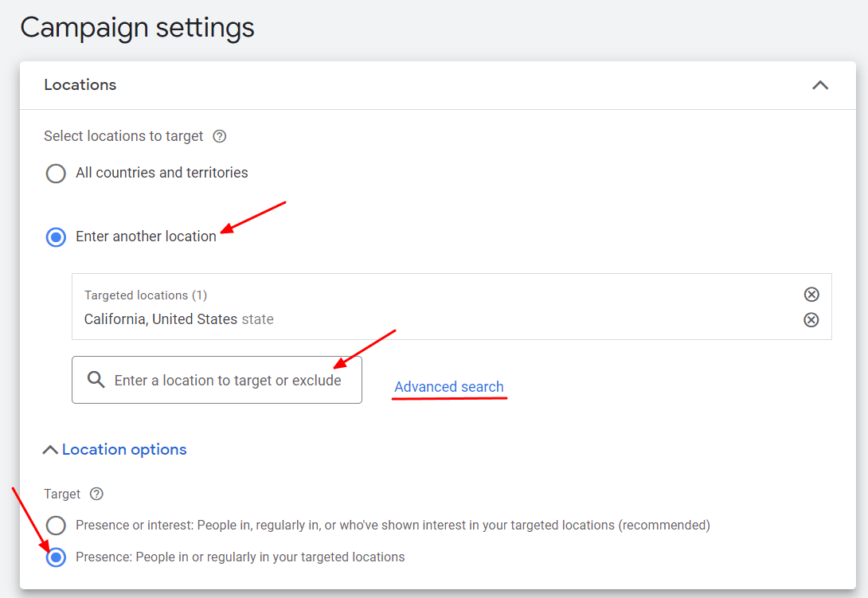Click help icon beside Select locations to target
This screenshot has width=868, height=598.
[220, 136]
